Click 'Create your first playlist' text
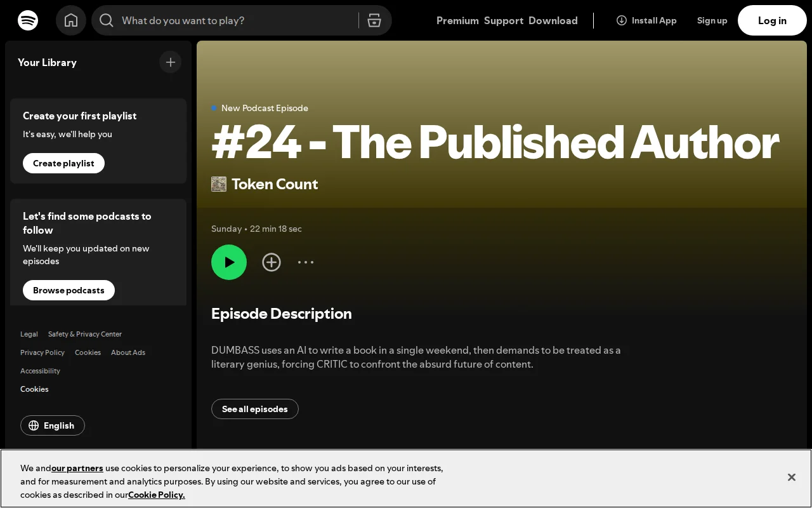 pos(80,116)
